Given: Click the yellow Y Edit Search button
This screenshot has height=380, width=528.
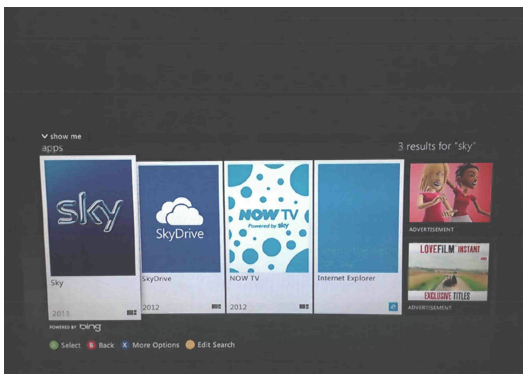Looking at the screenshot, I should click(x=190, y=345).
